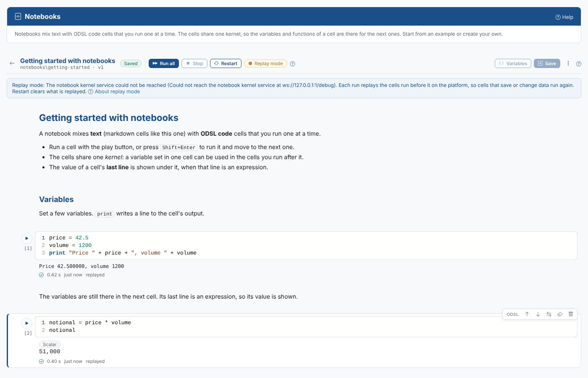Click the path 'notebooks\getting-started · v1'
The width and height of the screenshot is (588, 378).
[x=62, y=68]
